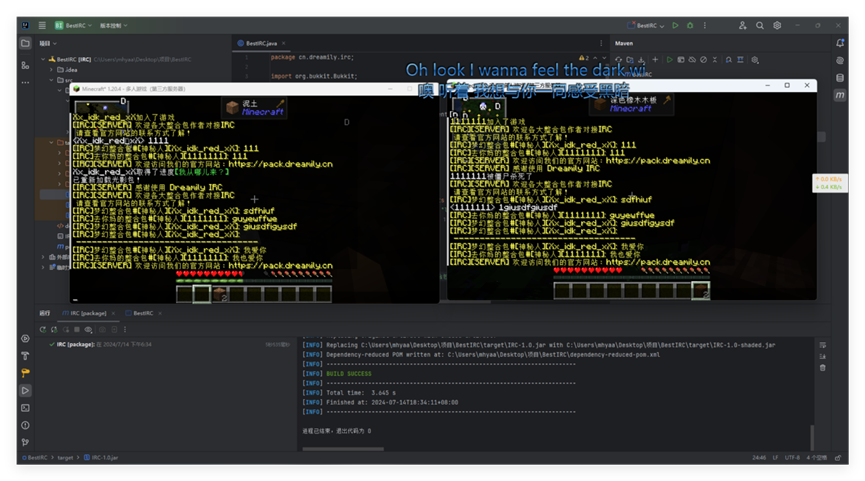Viewport: 865px width, 481px height.
Task: Click BestIRC breadcrumb in status bar
Action: pos(35,457)
